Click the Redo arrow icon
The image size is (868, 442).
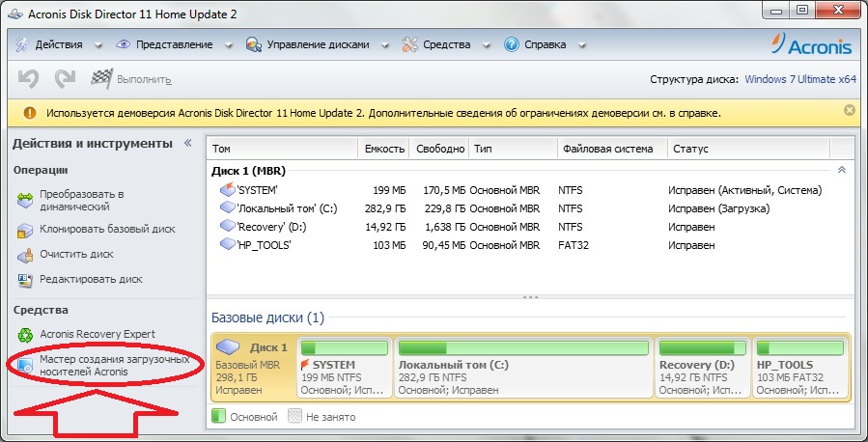coord(65,79)
